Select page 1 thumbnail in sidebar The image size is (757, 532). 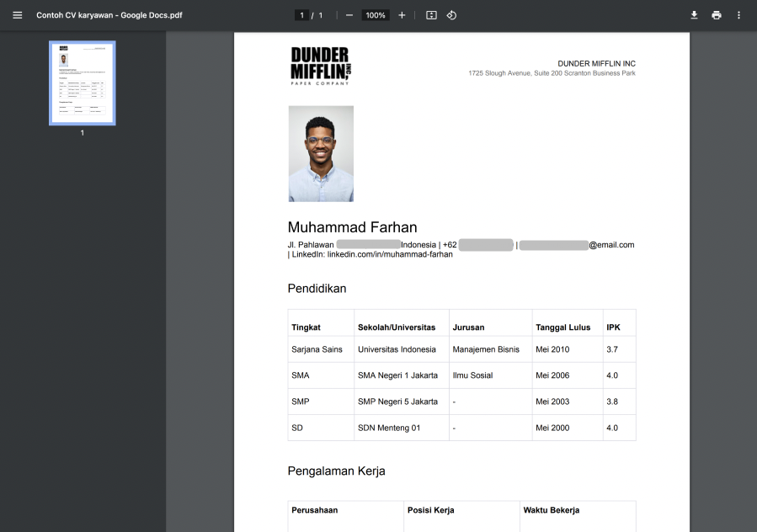[x=83, y=83]
